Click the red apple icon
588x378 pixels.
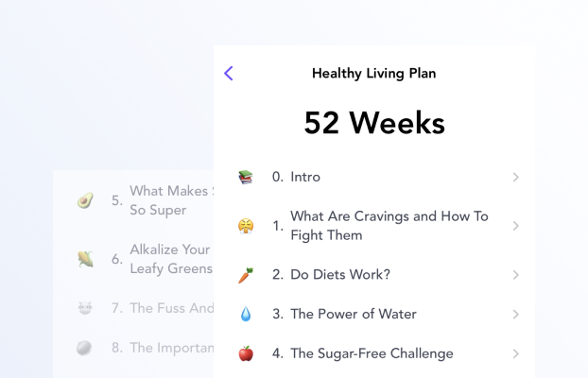(246, 354)
